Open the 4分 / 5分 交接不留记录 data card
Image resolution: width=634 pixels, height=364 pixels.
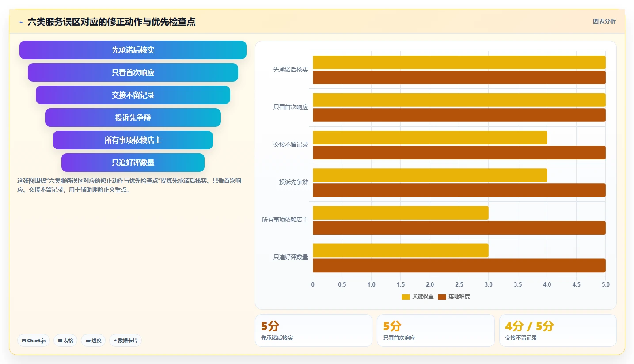click(x=558, y=330)
